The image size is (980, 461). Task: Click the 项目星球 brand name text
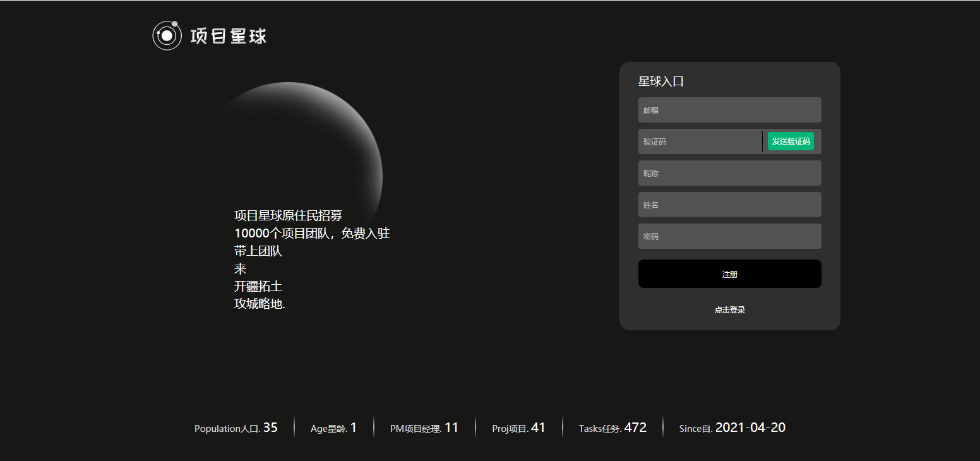point(228,36)
